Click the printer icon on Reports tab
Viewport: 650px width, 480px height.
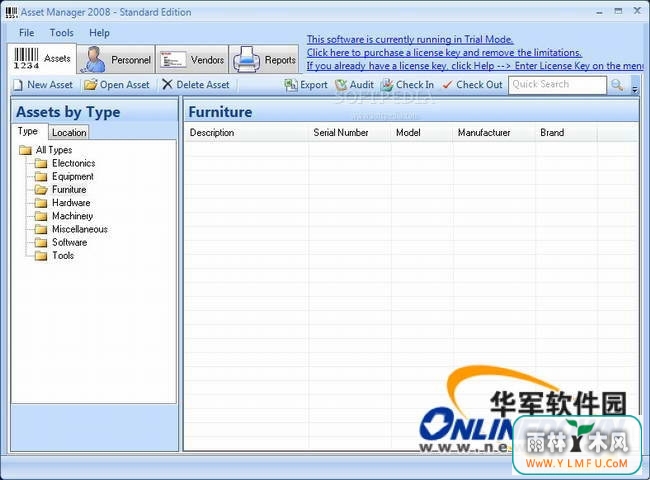[247, 59]
